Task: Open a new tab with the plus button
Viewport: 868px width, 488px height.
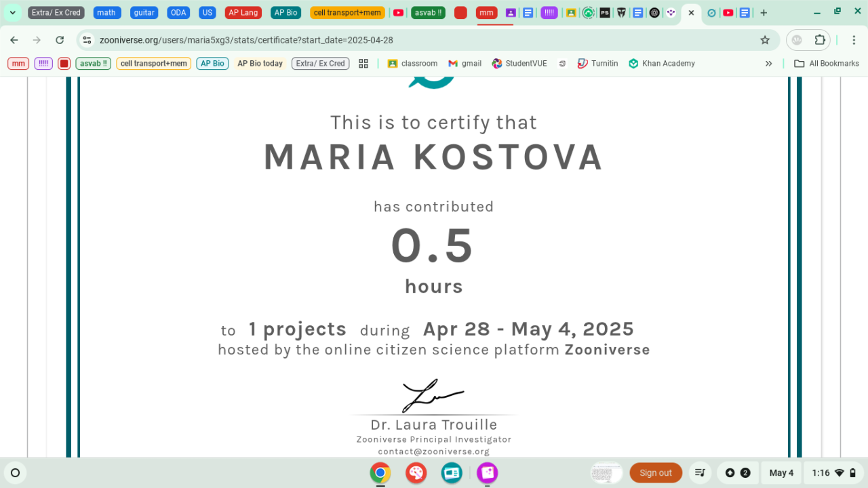Action: [764, 13]
